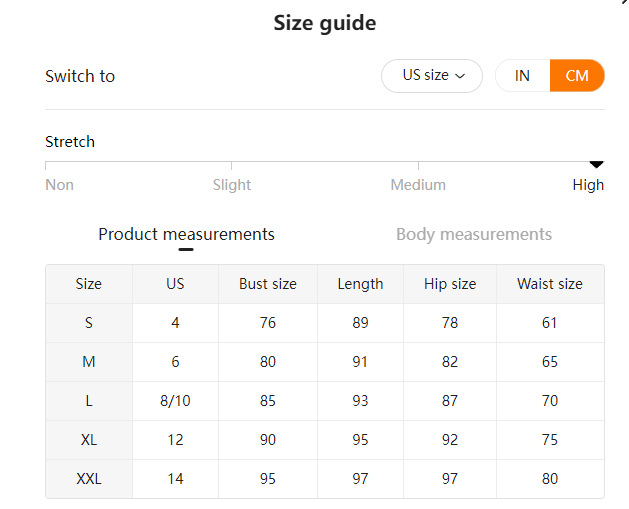Click the Waist size column header
Image resolution: width=629 pixels, height=509 pixels.
click(549, 284)
